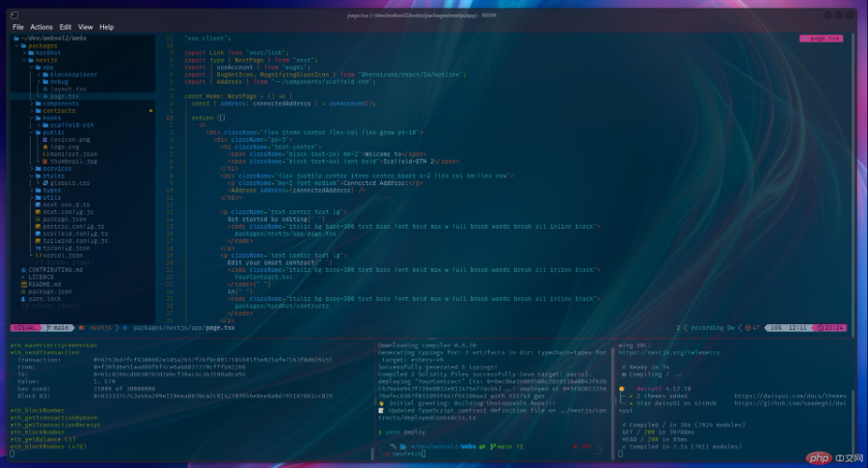
Task: Expand the contracts folder
Action: (x=32, y=110)
